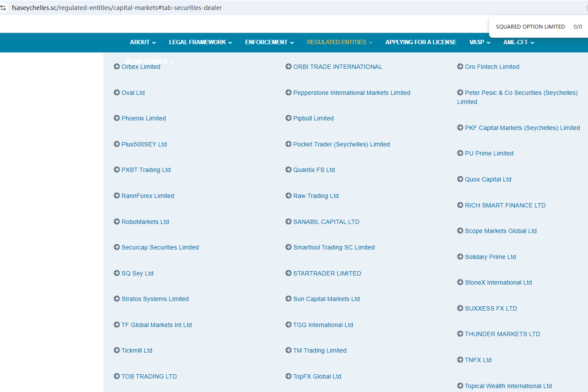Click the 0/0 find match counter
Viewport: 588px width, 392px height.
pyautogui.click(x=578, y=27)
